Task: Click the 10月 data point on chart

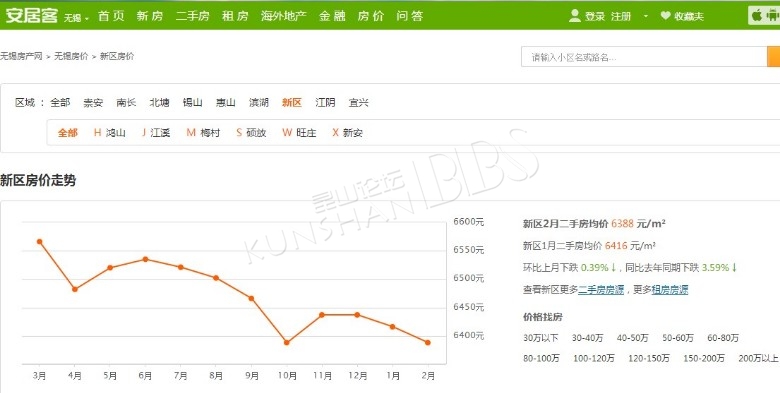Action: (x=287, y=342)
